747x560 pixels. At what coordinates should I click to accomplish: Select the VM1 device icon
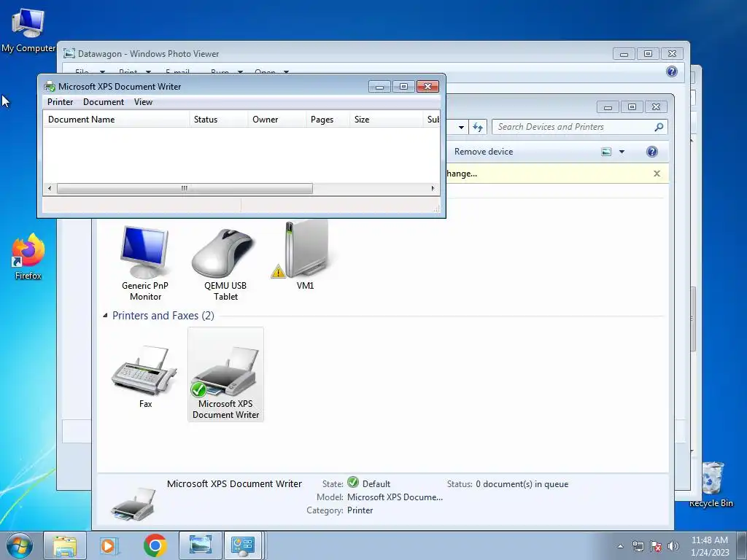305,255
